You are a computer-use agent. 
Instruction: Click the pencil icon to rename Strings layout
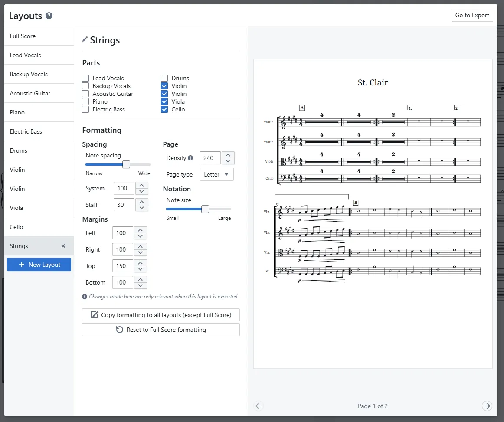coord(85,39)
